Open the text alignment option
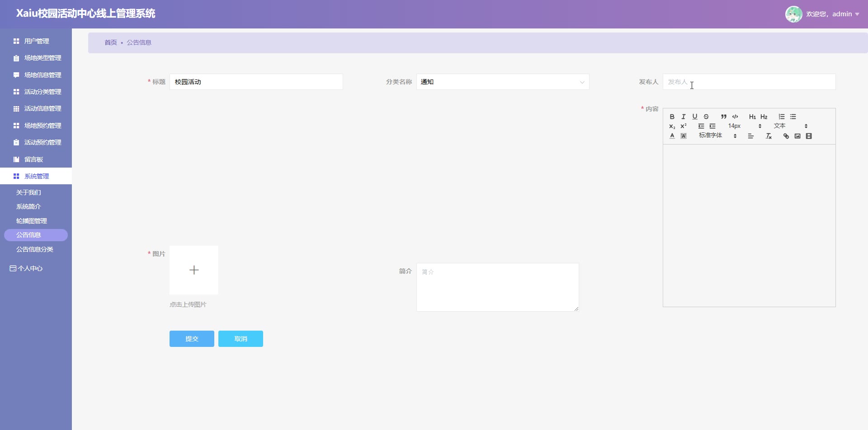This screenshot has width=868, height=430. (751, 136)
